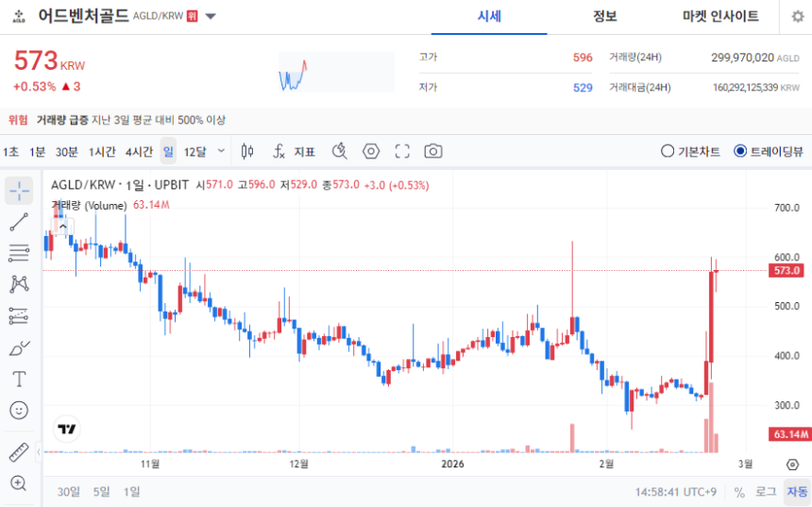Collapse the chart legend with the chevron

pyautogui.click(x=62, y=227)
